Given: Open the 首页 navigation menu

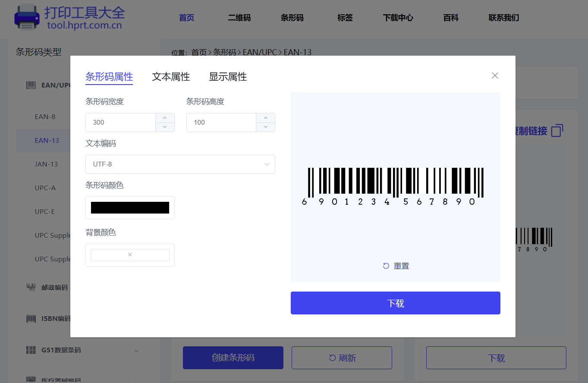Looking at the screenshot, I should tap(187, 18).
